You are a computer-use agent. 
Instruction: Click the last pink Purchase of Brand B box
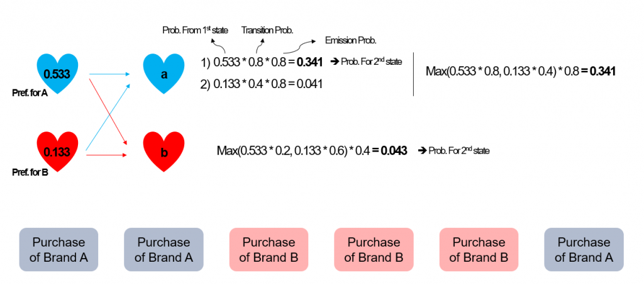479,250
